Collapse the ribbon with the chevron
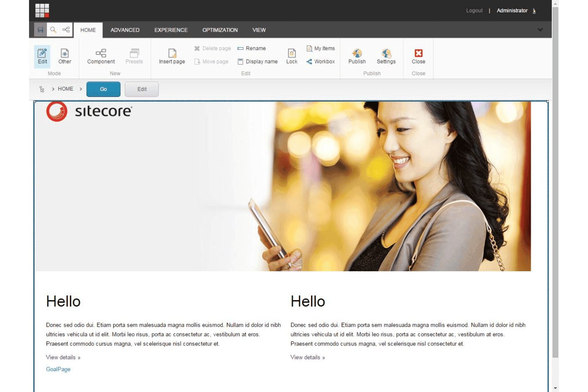588x392 pixels. [540, 30]
